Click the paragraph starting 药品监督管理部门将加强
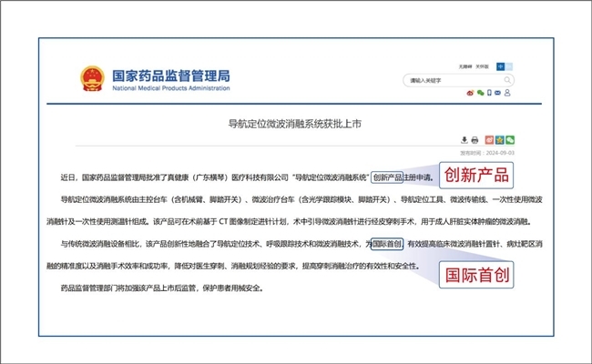Viewport: 592px width, 364px height. click(x=161, y=288)
